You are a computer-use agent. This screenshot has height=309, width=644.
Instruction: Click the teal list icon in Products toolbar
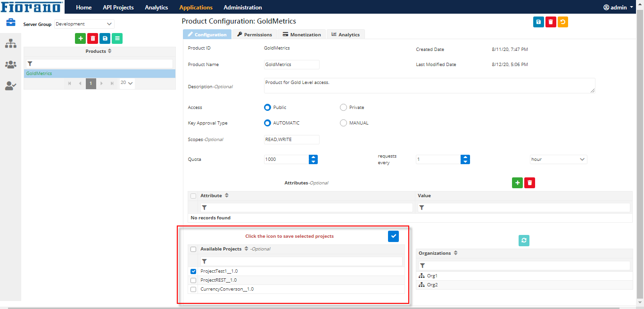tap(117, 39)
